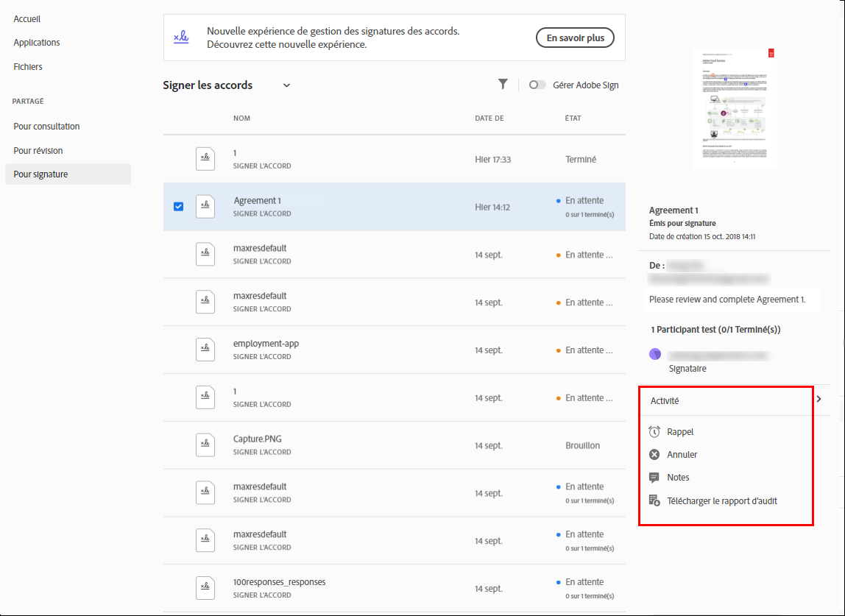
Task: Click the signer participant avatar icon
Action: pyautogui.click(x=655, y=355)
